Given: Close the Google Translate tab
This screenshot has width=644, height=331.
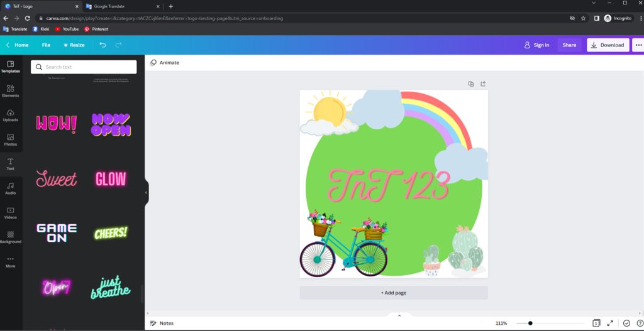Looking at the screenshot, I should (x=158, y=6).
